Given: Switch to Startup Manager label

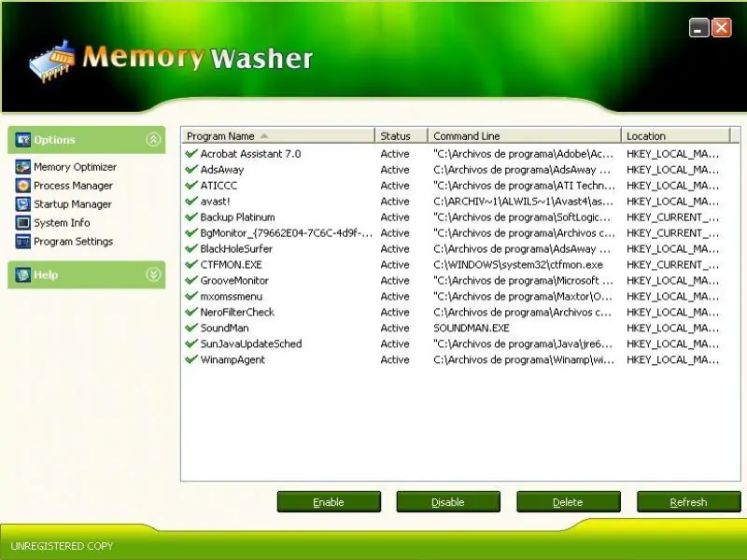Looking at the screenshot, I should (73, 204).
